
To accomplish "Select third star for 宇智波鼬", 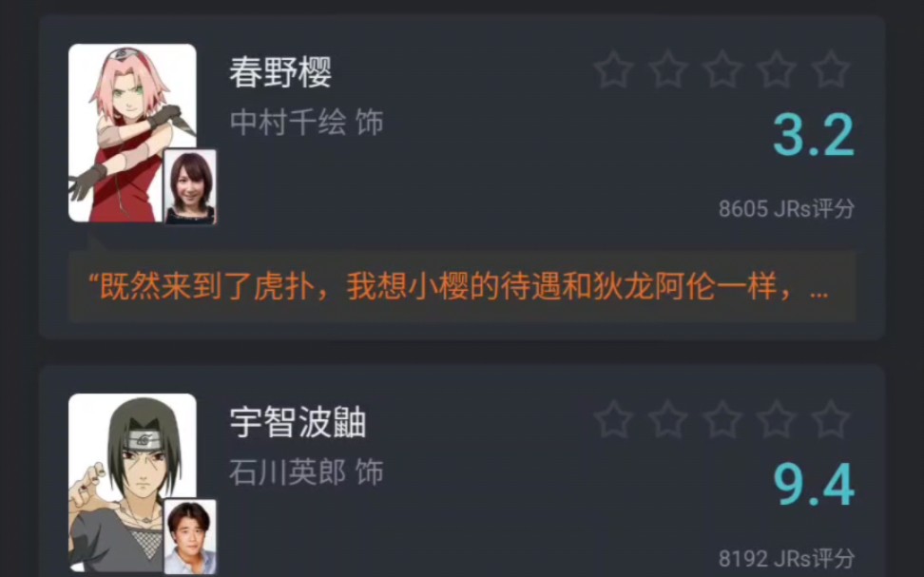I will (722, 419).
